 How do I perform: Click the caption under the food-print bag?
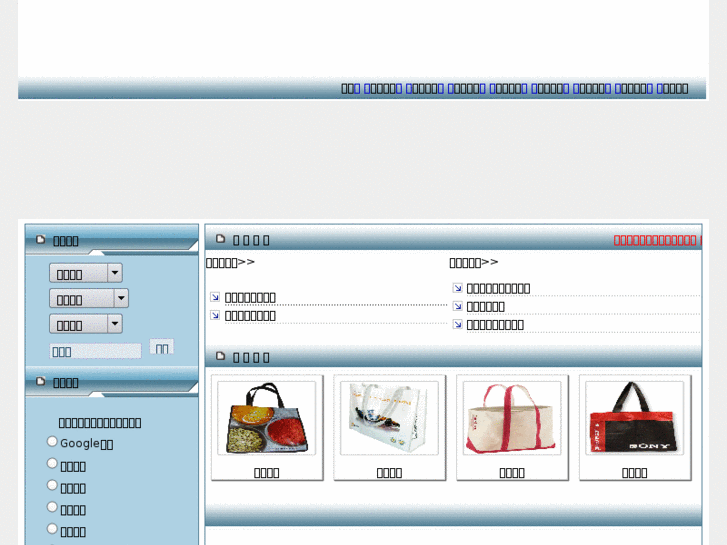point(267,473)
